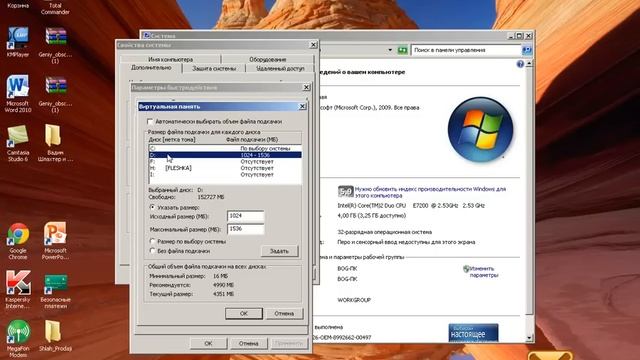Select drive F: row in disk list
Image resolution: width=640 pixels, height=360 pixels.
225,161
